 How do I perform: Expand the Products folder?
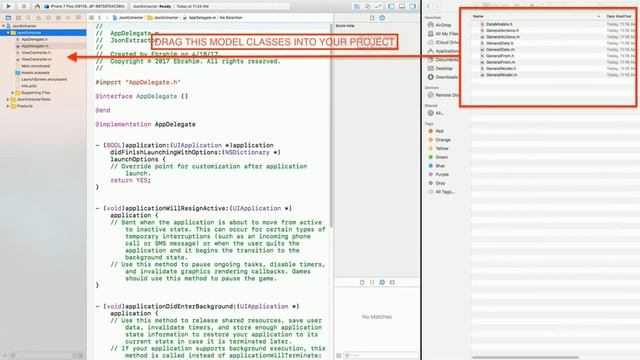click(x=8, y=106)
